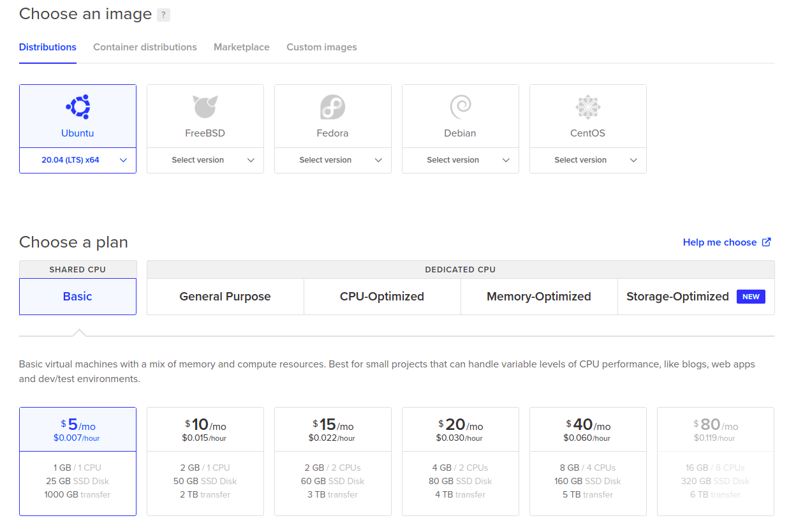Image resolution: width=789 pixels, height=532 pixels.
Task: Select the $10/mo plan option
Action: tap(205, 461)
